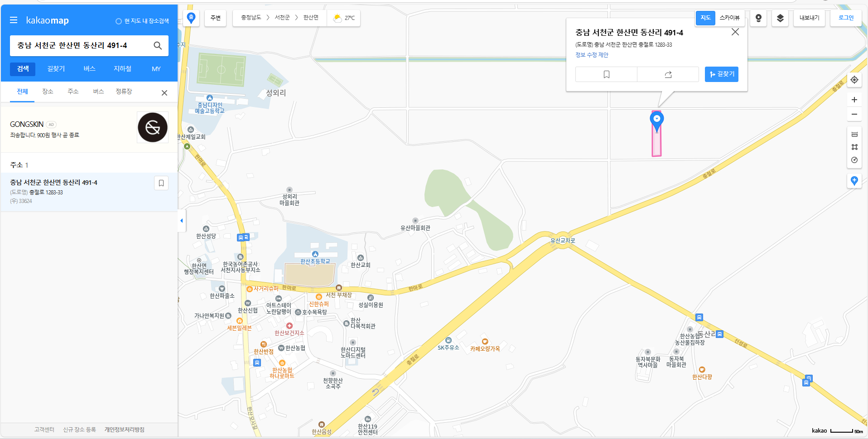Bookmark the address in the popup

pyautogui.click(x=606, y=74)
